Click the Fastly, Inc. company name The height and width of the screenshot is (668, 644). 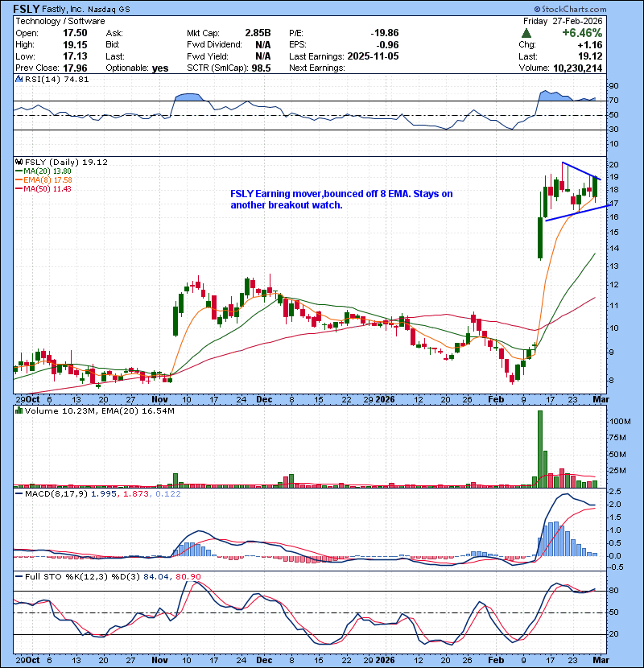(x=63, y=9)
